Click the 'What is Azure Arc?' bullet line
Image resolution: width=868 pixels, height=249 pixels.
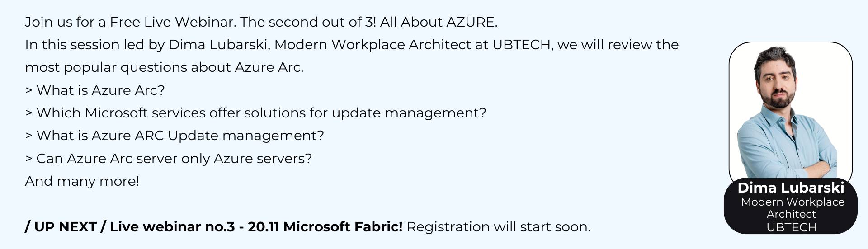pyautogui.click(x=95, y=90)
